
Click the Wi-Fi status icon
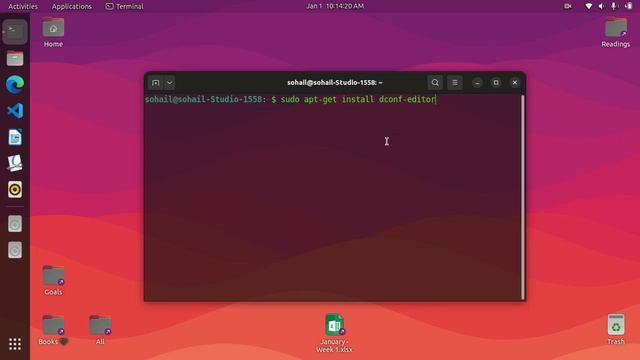(589, 6)
